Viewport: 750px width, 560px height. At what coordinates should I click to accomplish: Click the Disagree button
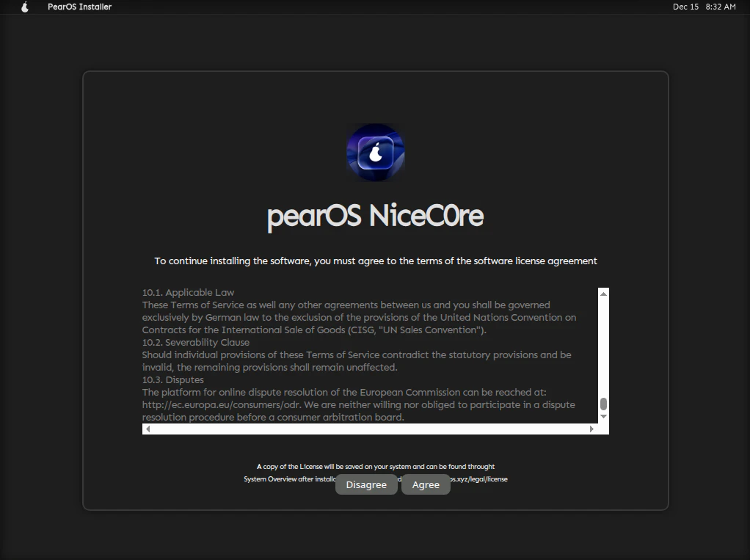coord(366,484)
